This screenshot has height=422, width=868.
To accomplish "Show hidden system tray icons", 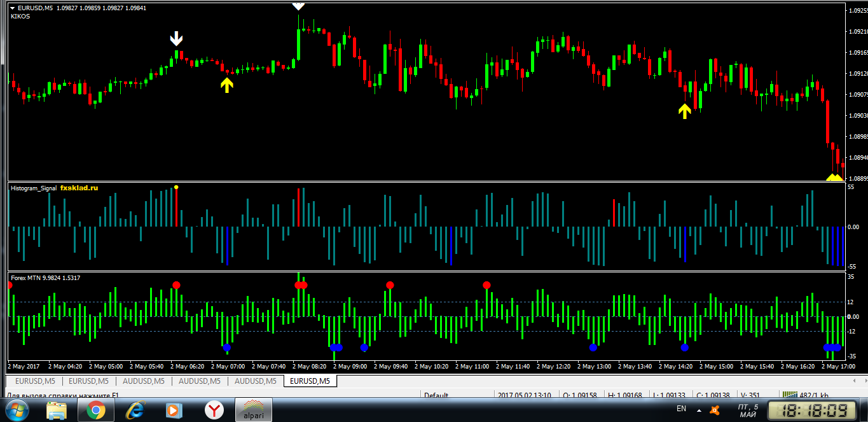I will coord(699,410).
